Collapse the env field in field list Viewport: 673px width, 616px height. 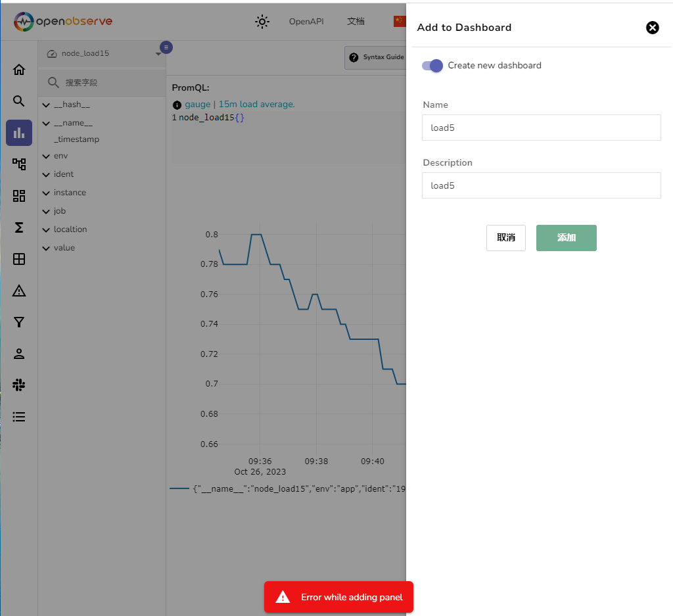[x=46, y=156]
